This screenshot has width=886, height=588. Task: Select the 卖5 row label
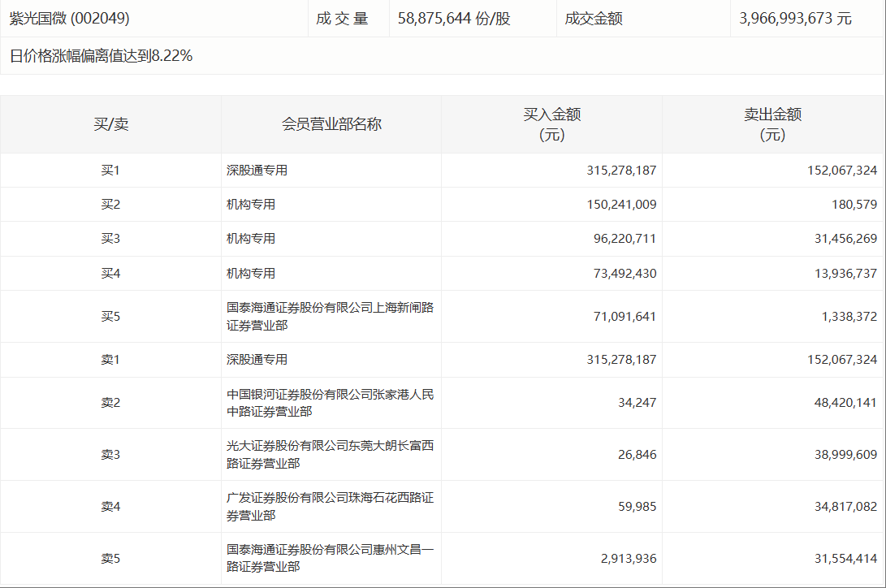(110, 559)
